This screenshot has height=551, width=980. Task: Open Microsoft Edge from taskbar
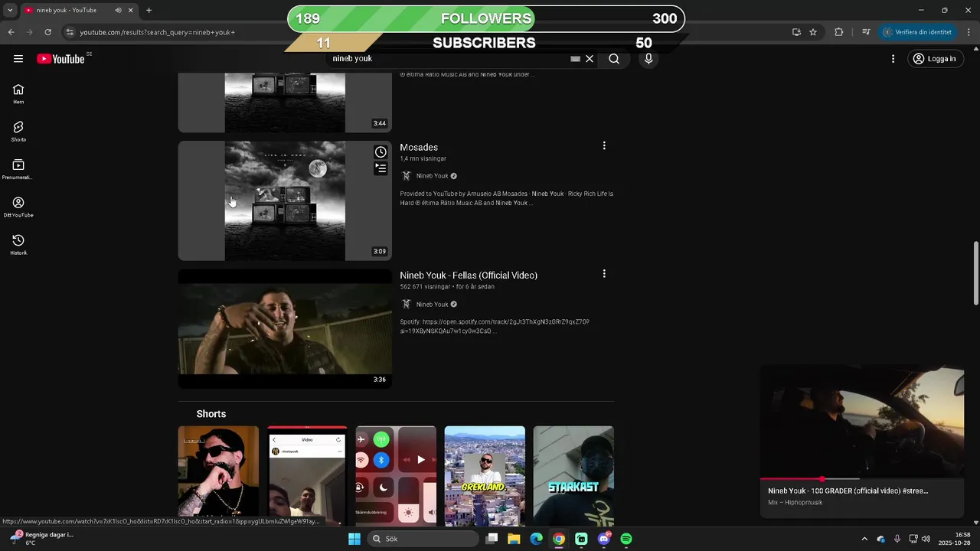pos(537,539)
